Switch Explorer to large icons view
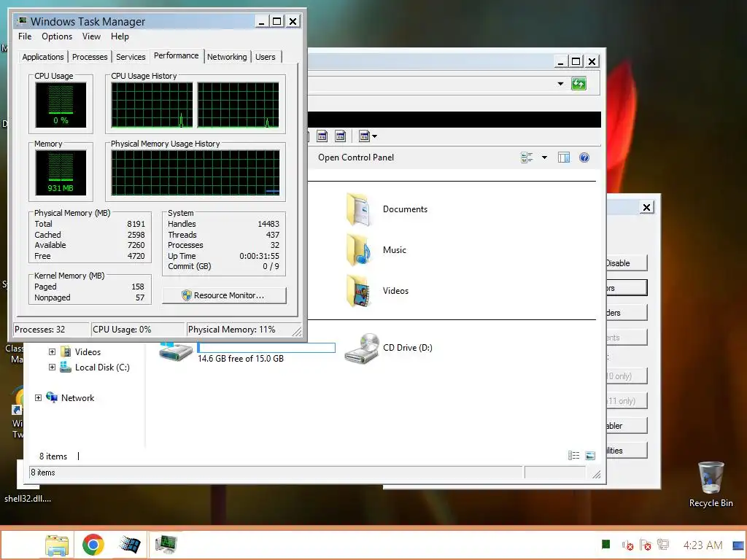747x560 pixels. tap(590, 456)
